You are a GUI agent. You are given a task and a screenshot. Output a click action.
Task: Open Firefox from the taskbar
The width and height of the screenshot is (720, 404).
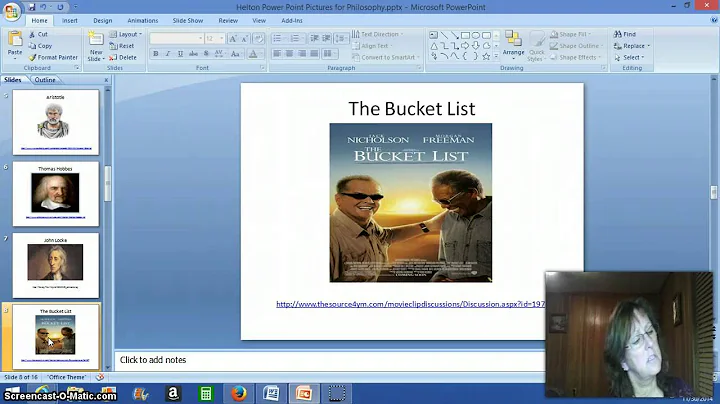[238, 393]
